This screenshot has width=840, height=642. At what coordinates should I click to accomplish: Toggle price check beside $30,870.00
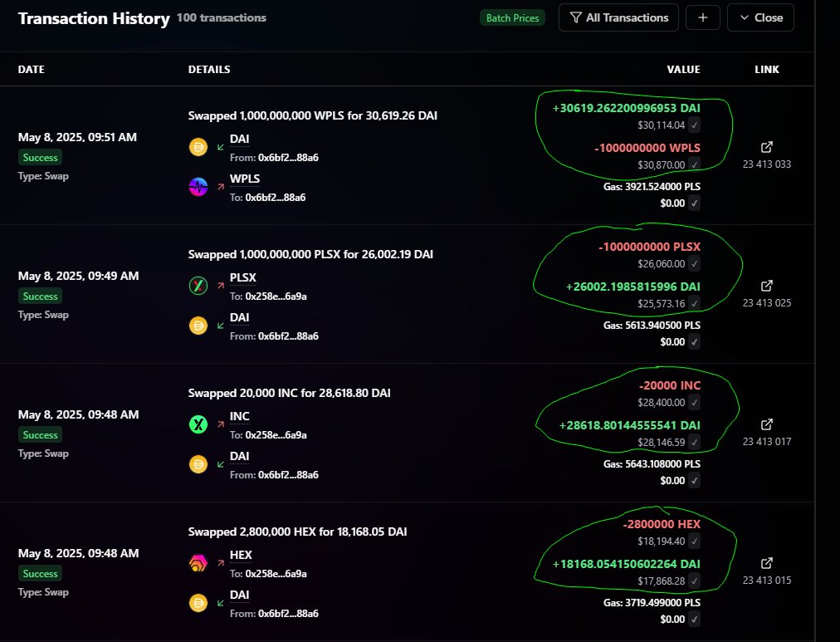pos(694,165)
